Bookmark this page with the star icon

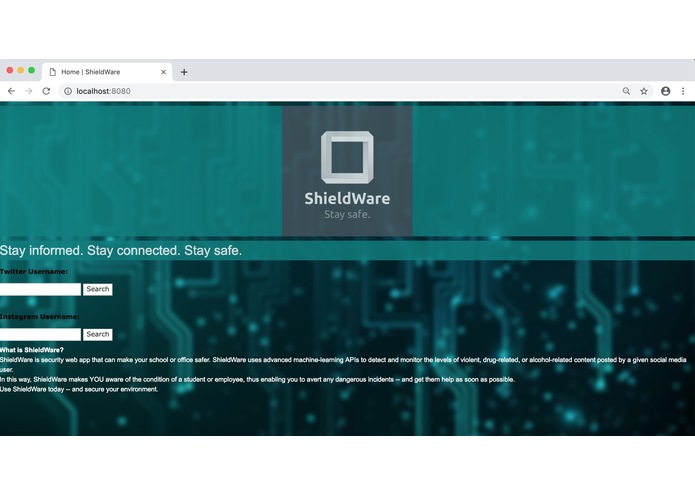(x=644, y=91)
